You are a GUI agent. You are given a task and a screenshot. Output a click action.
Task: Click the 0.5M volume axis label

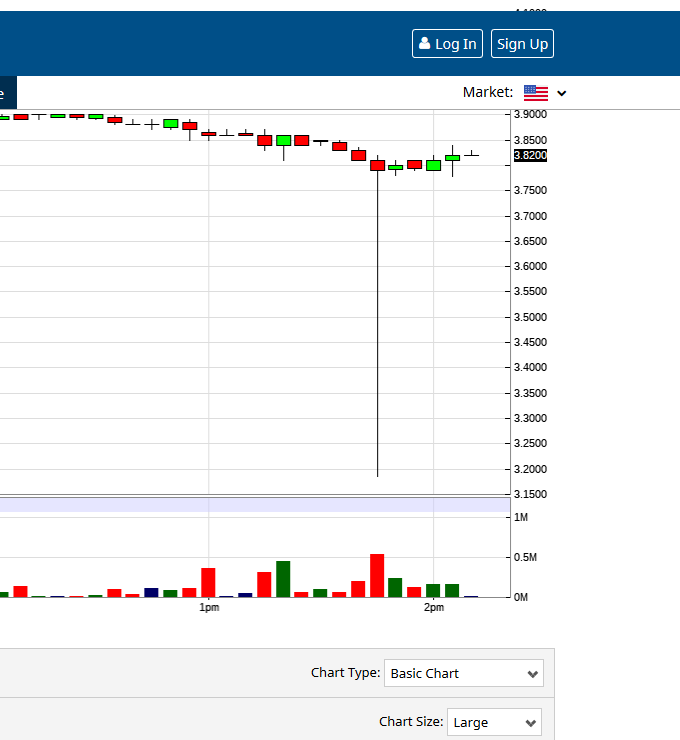(x=525, y=557)
